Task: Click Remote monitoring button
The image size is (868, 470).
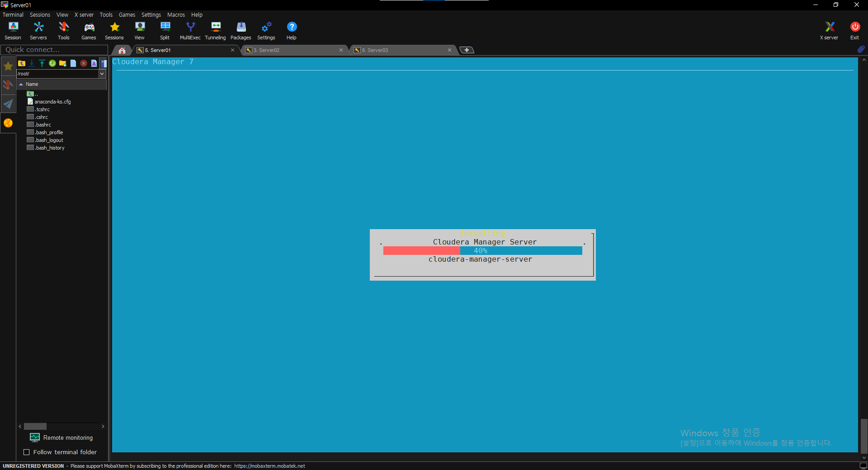Action: [x=61, y=437]
